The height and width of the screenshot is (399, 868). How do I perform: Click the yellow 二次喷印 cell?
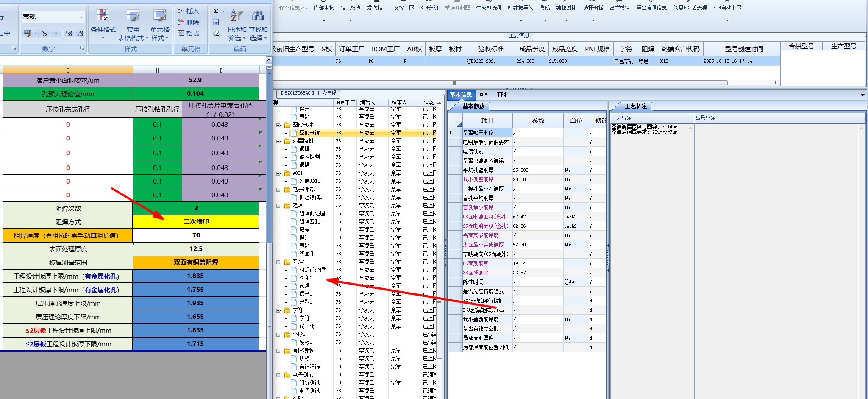pyautogui.click(x=196, y=222)
